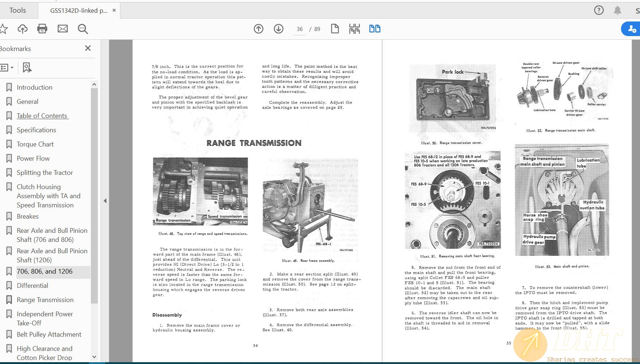Collapse the navigation pane arrow
This screenshot has width=640, height=364.
(x=105, y=201)
